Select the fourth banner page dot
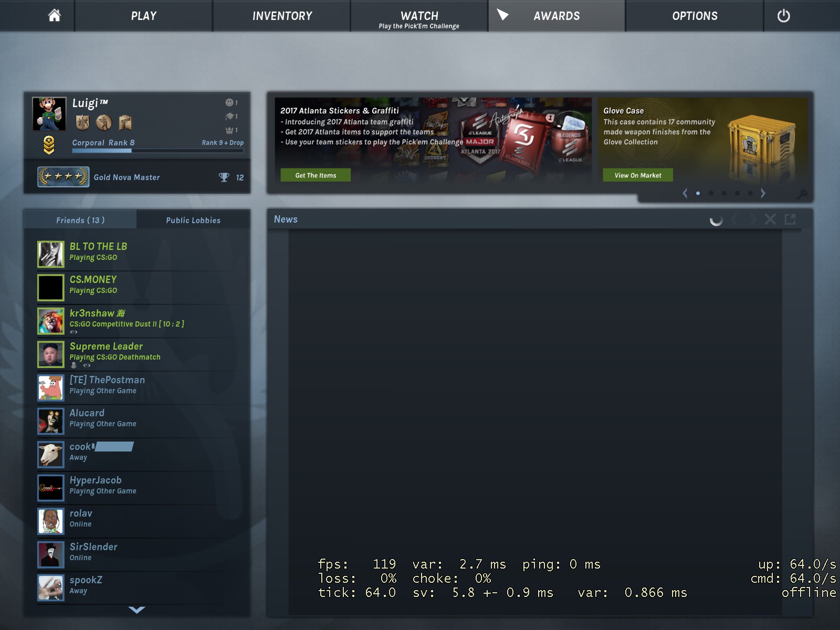 pos(737,193)
